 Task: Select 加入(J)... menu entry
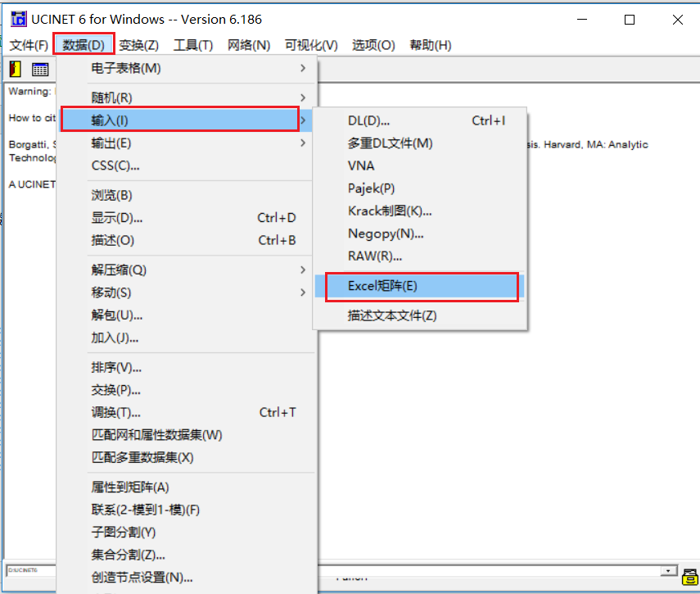[186, 338]
